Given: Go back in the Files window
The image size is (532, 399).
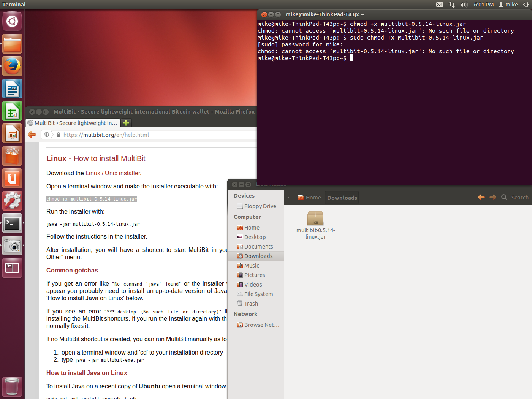Looking at the screenshot, I should coord(481,197).
